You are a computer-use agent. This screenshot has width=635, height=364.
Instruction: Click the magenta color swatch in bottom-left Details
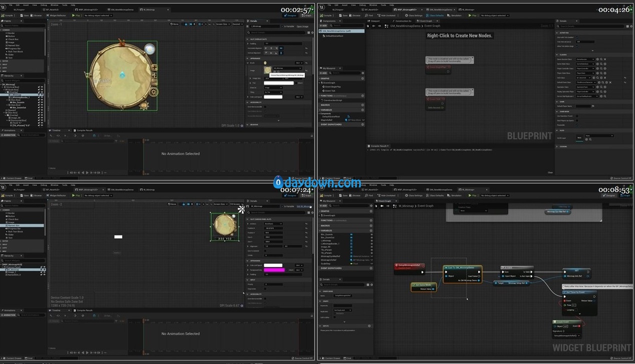(x=274, y=270)
